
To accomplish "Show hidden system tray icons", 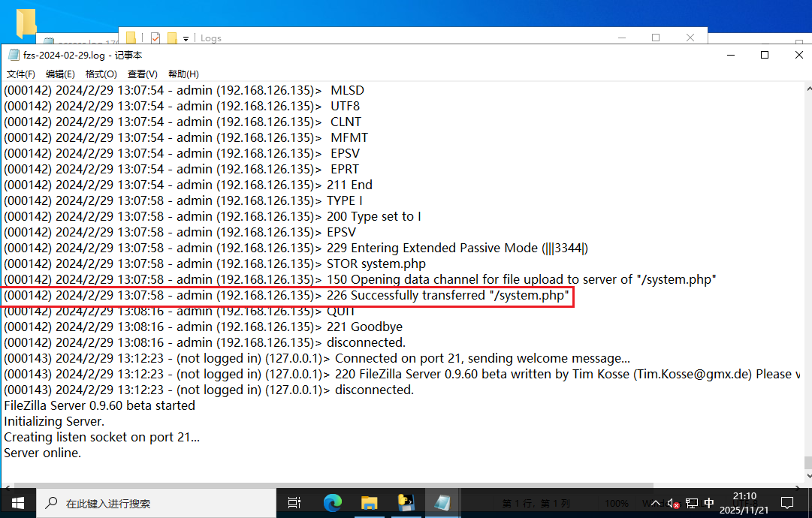I will 656,502.
